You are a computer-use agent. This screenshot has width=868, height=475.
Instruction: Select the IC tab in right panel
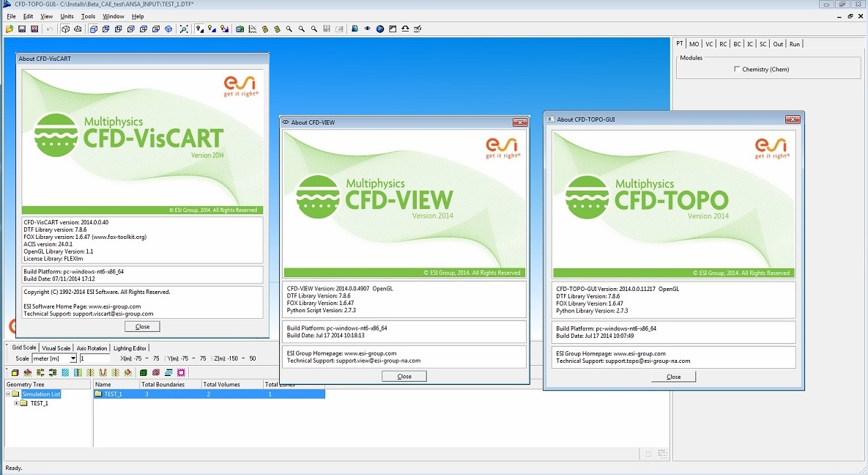click(x=750, y=44)
